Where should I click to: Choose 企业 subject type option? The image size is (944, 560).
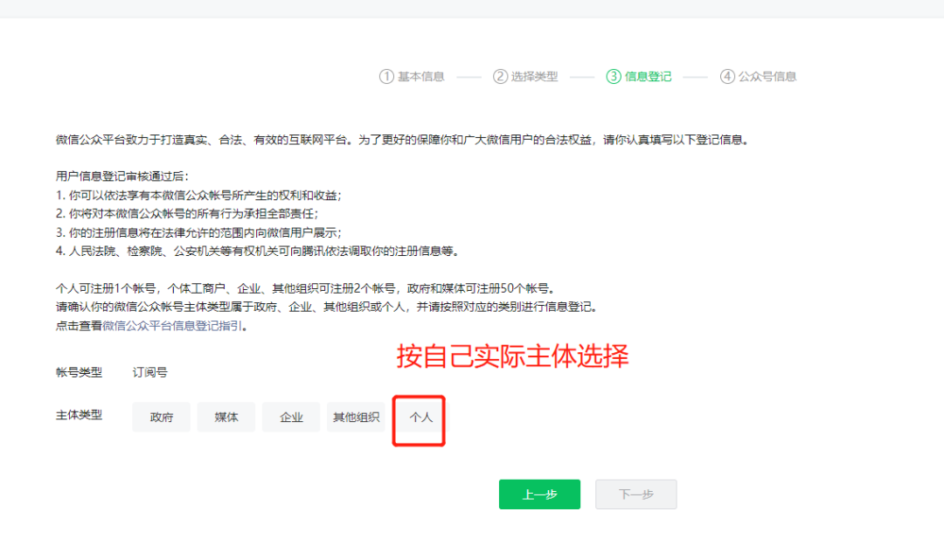tap(291, 417)
